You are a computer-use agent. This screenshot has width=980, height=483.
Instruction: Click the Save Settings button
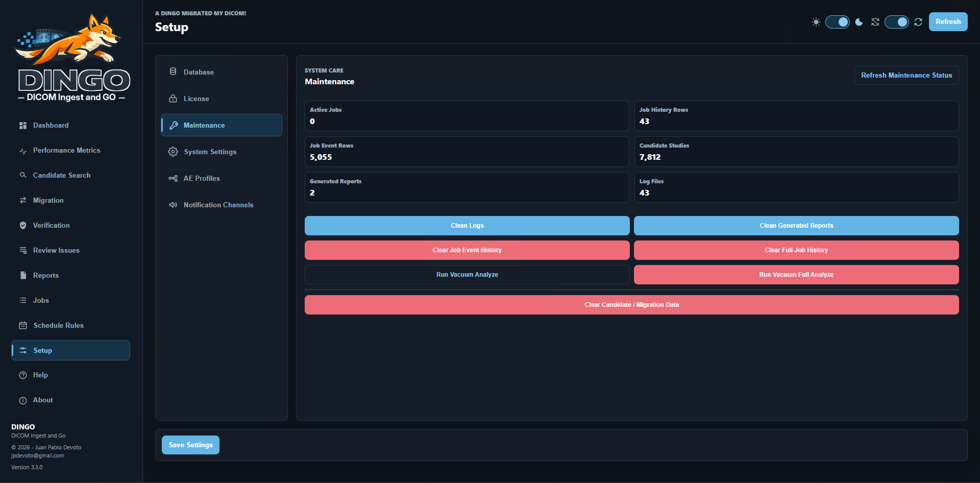click(190, 445)
